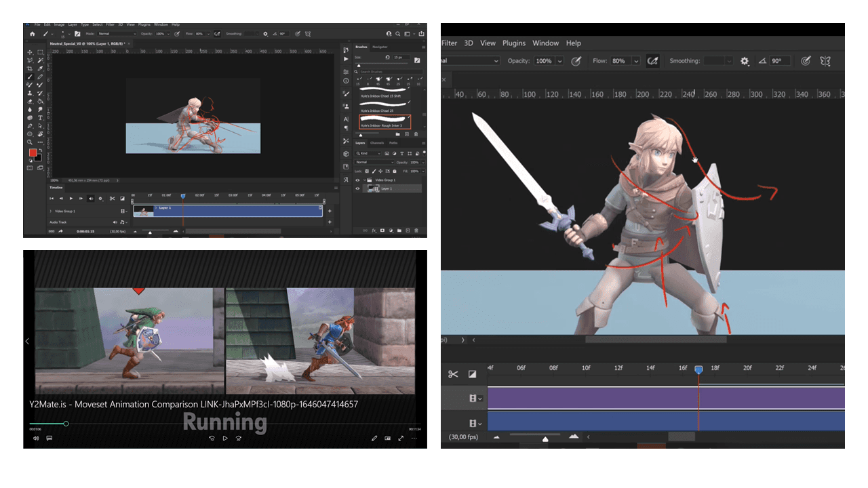
Task: Switch to the Navigator tab
Action: (380, 47)
